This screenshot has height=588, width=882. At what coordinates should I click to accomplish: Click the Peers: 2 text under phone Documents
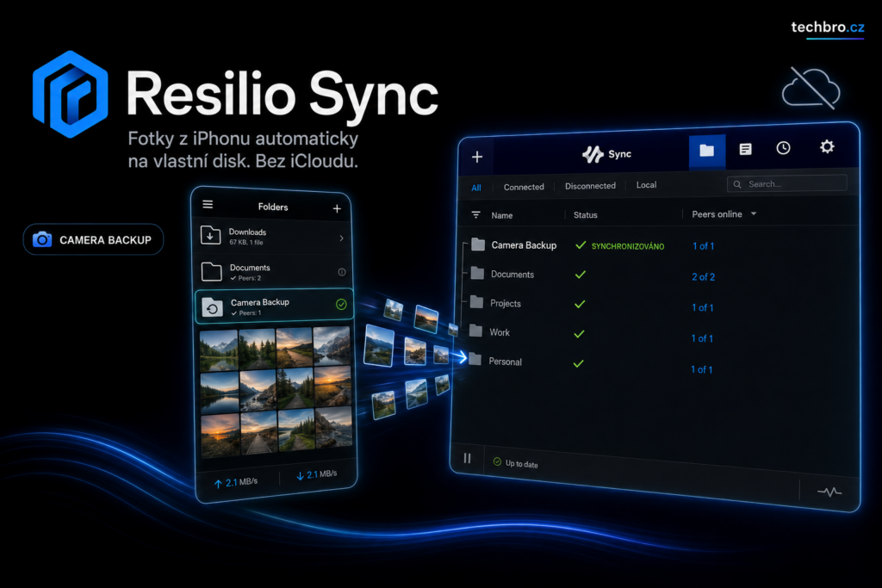coord(249,278)
